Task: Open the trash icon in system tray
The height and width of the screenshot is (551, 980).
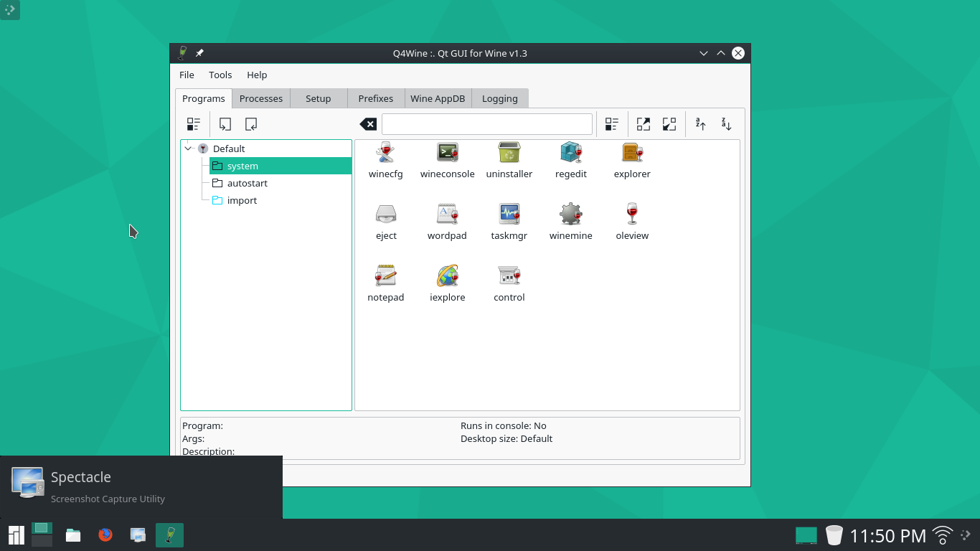Action: pyautogui.click(x=834, y=535)
